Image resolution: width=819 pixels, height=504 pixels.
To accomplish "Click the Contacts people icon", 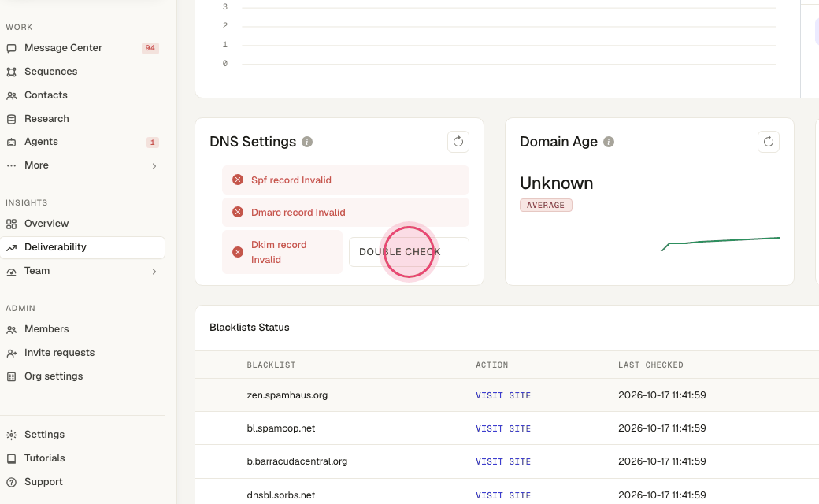I will coord(12,95).
